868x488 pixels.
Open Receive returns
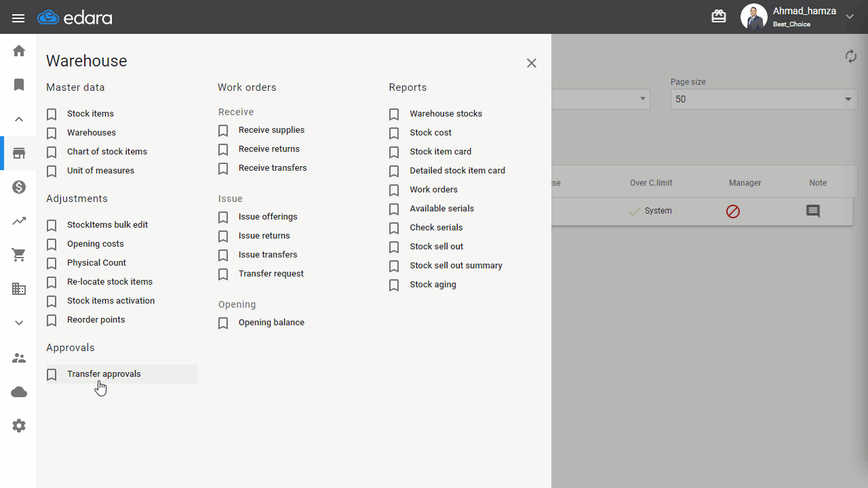pyautogui.click(x=269, y=149)
